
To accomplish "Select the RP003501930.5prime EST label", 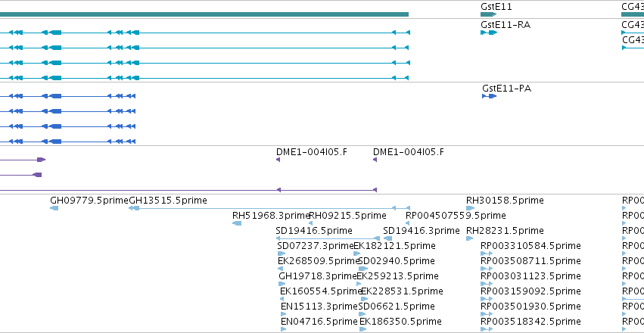I will 530,307.
